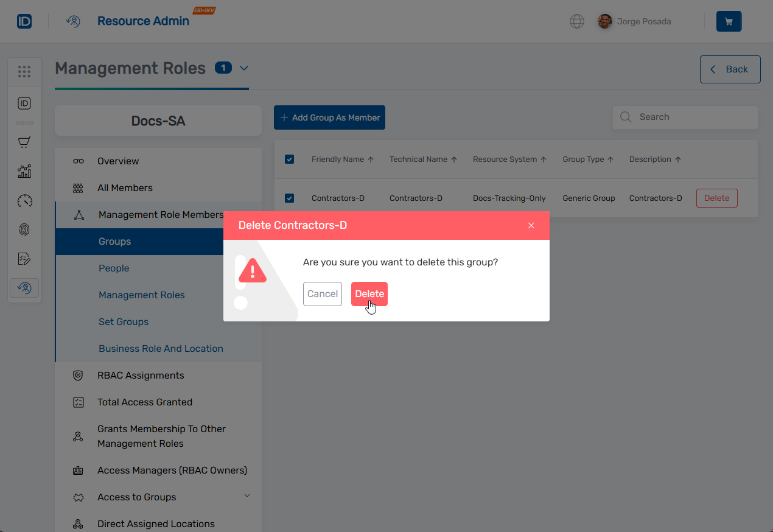This screenshot has width=773, height=532.
Task: Sort by the Friendly Name arrow
Action: click(x=372, y=159)
